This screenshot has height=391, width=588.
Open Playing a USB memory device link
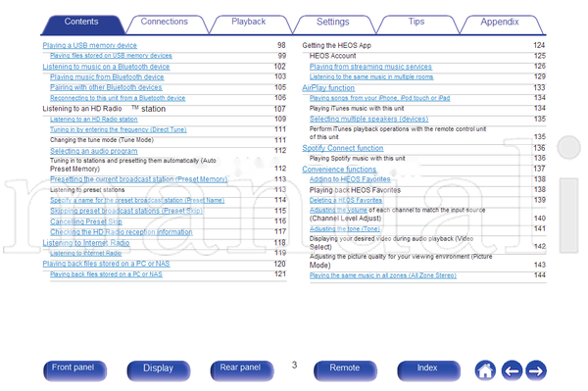(x=89, y=45)
